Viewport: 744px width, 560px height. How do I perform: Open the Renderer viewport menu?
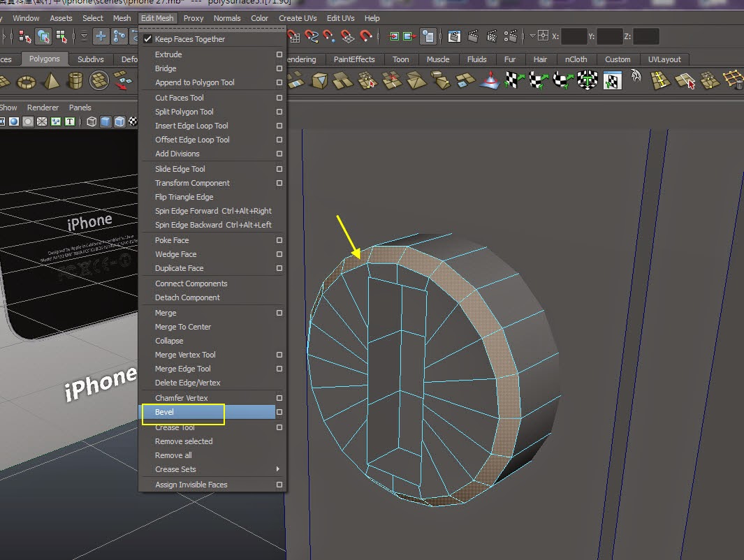click(43, 108)
